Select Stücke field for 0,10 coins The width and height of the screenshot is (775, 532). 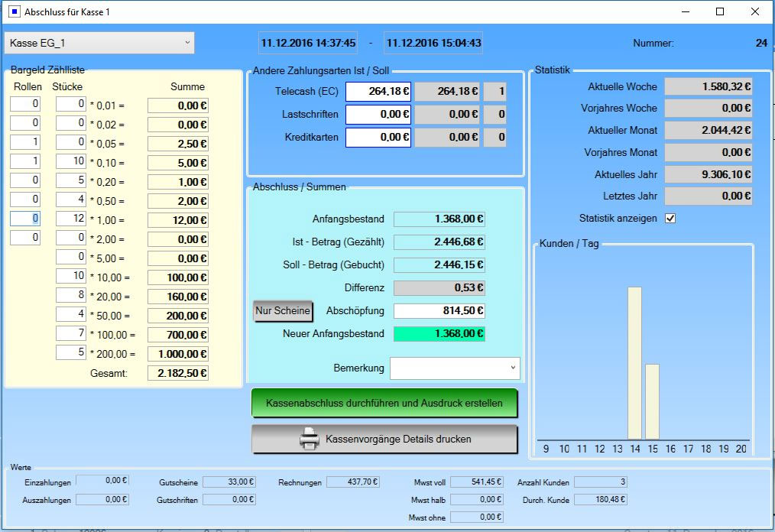[x=70, y=161]
